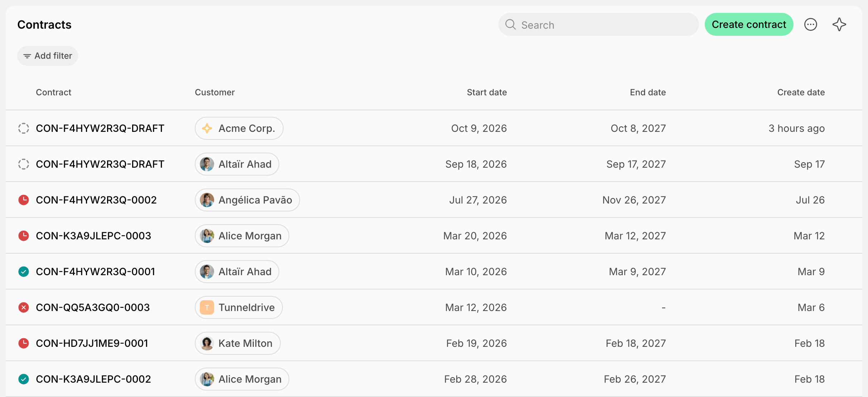Click red clock icon for CON-HD7JJ1ME9-0001

24,343
